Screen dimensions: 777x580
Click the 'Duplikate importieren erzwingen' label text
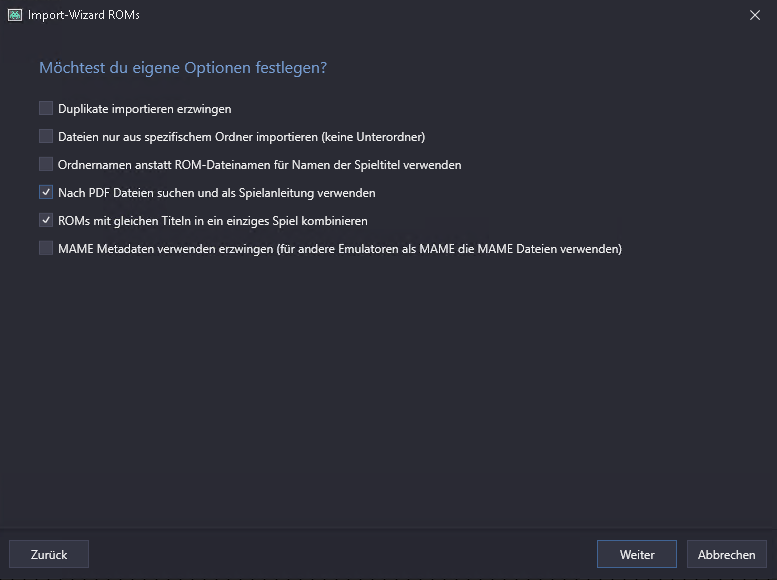pyautogui.click(x=145, y=108)
